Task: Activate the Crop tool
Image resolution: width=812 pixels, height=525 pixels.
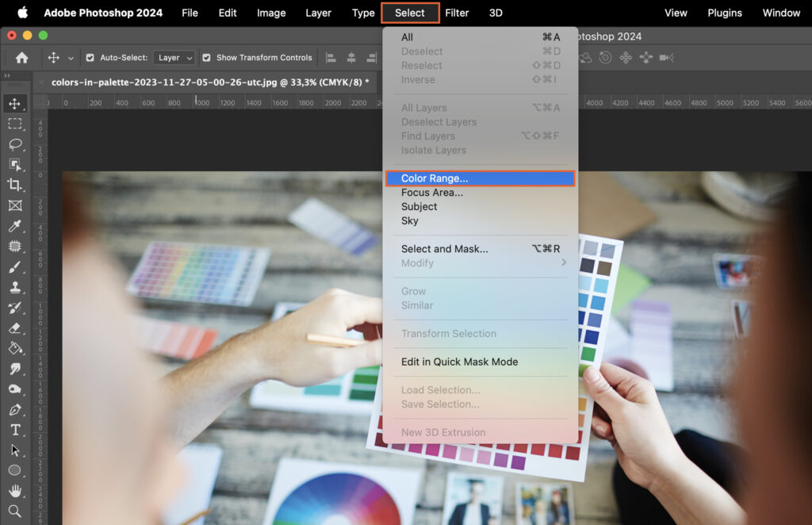Action: pos(16,185)
